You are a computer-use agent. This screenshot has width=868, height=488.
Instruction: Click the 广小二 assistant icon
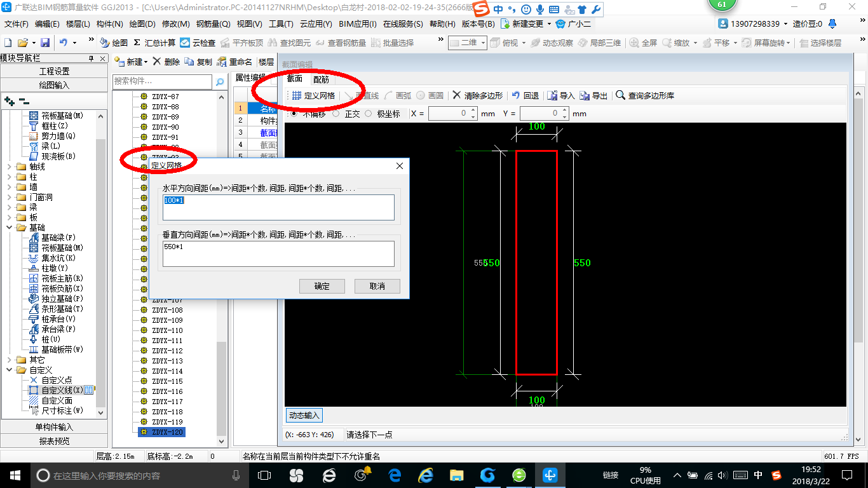560,24
